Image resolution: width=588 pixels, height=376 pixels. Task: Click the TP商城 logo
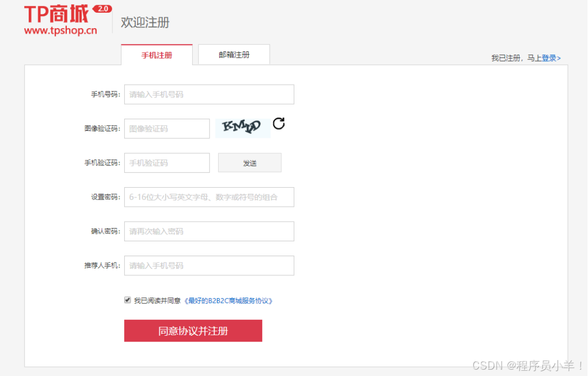pyautogui.click(x=56, y=13)
